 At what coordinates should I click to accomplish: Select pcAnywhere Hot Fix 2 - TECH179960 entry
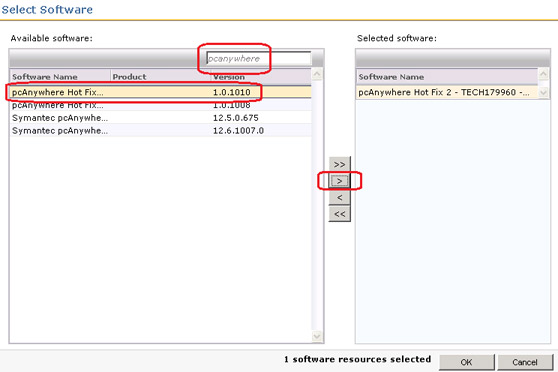click(x=447, y=92)
